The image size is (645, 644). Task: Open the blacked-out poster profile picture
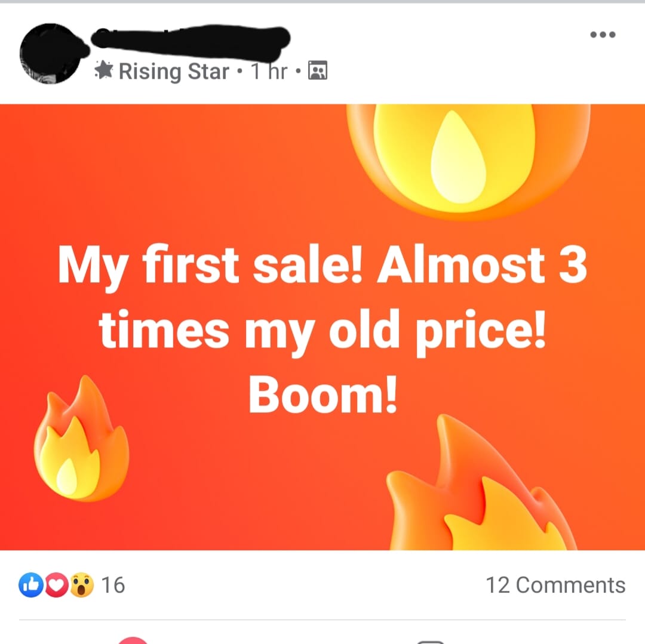click(x=52, y=54)
